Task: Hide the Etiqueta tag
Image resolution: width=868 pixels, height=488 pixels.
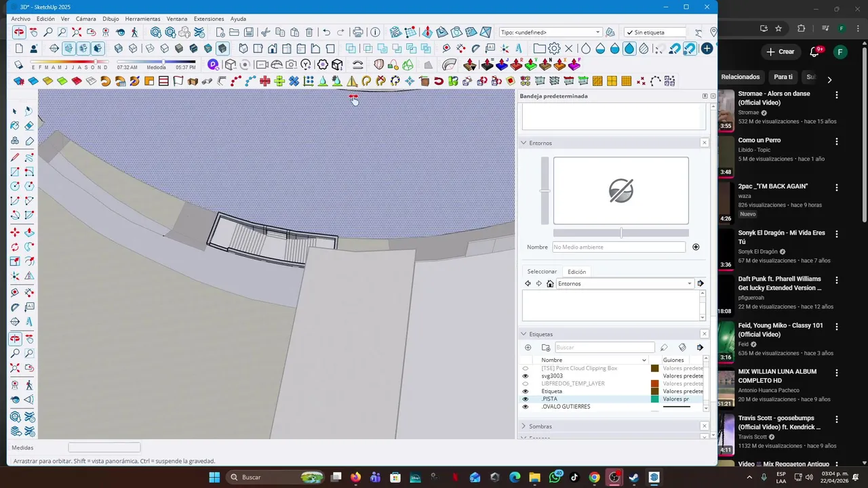Action: 525,391
